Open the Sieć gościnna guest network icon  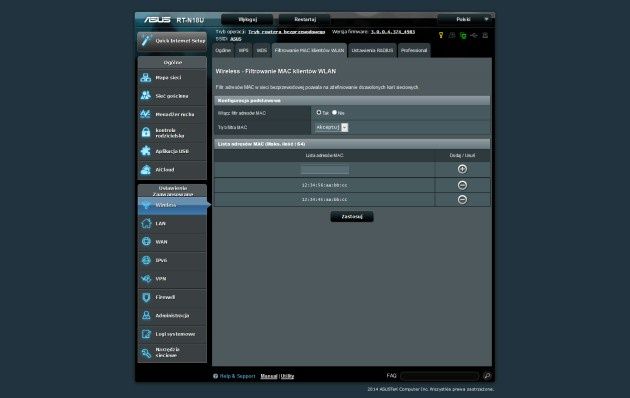point(146,96)
